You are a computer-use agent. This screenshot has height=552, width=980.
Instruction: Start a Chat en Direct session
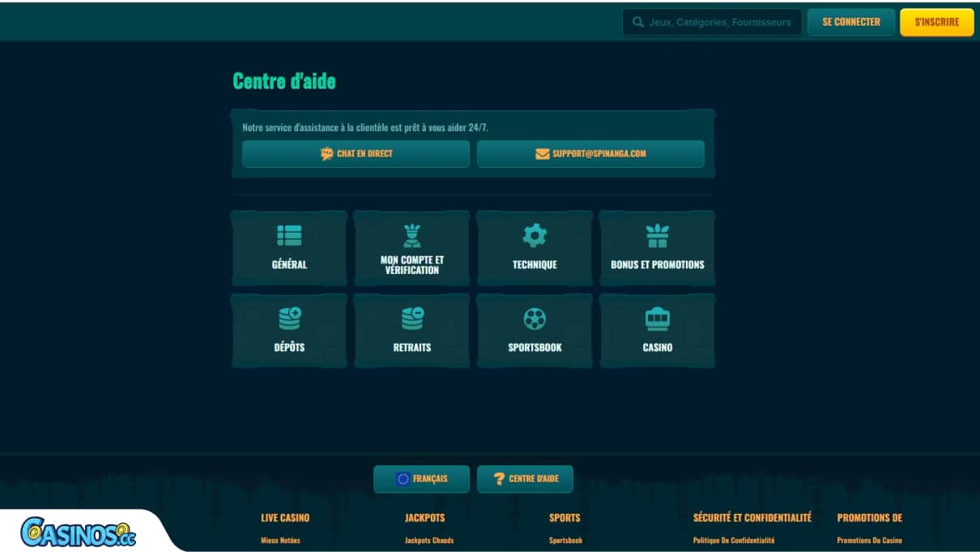[356, 154]
